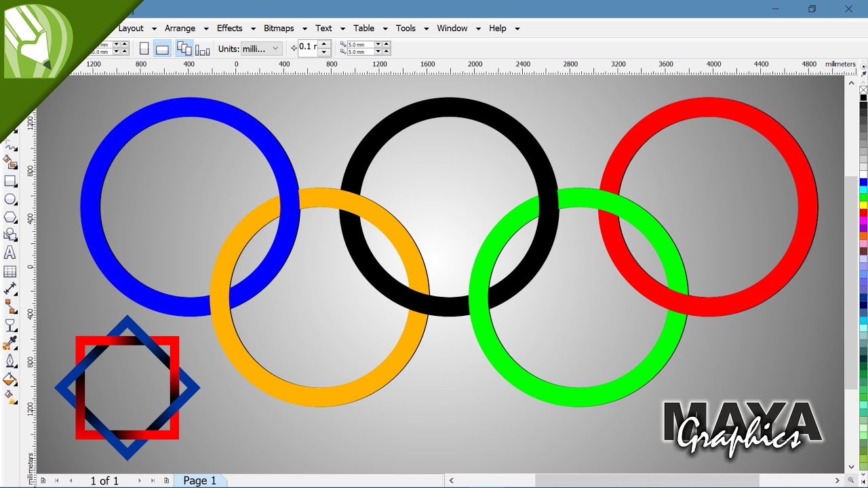
Task: Go to the first page
Action: pyautogui.click(x=57, y=481)
